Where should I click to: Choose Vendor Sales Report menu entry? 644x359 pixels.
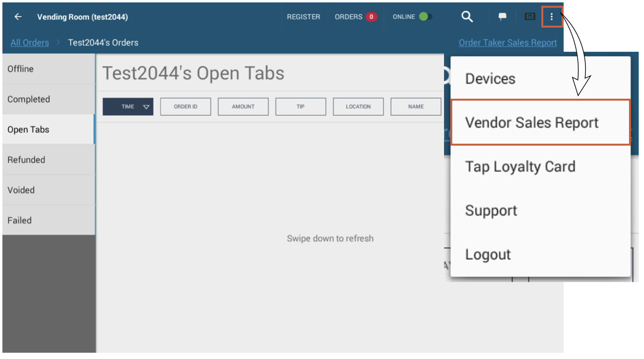540,122
